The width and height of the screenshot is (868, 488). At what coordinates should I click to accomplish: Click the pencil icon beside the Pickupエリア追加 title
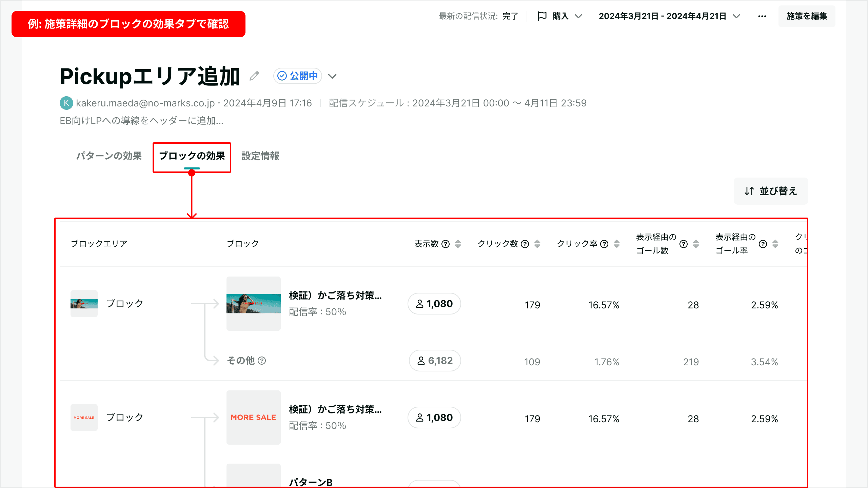(x=254, y=76)
